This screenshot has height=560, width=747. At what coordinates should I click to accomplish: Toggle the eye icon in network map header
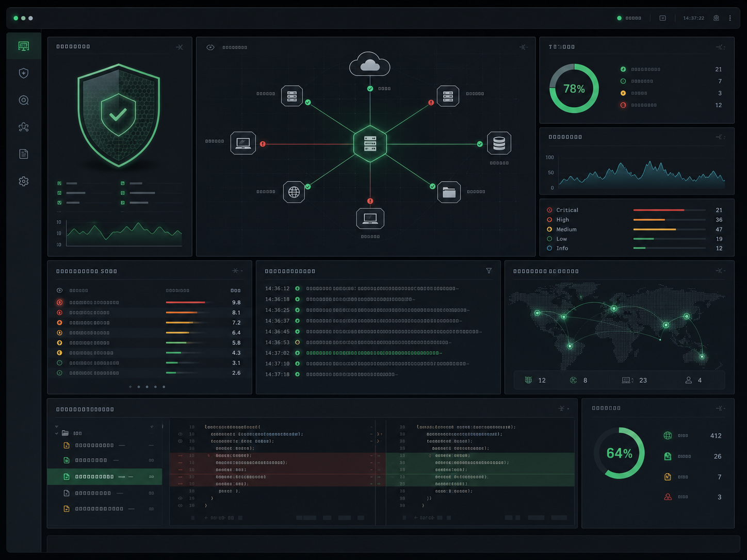(210, 47)
